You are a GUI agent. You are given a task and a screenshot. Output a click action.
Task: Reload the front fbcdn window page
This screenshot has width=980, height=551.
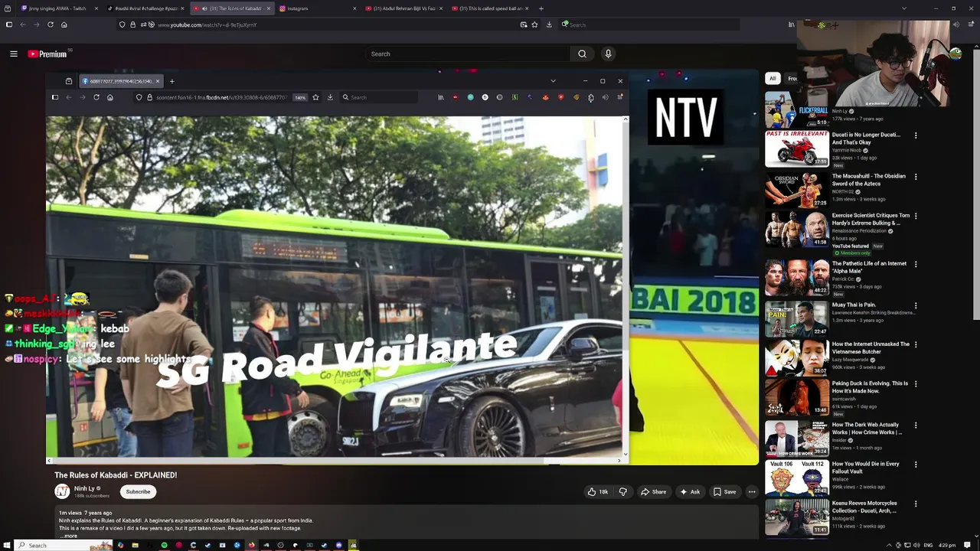96,97
